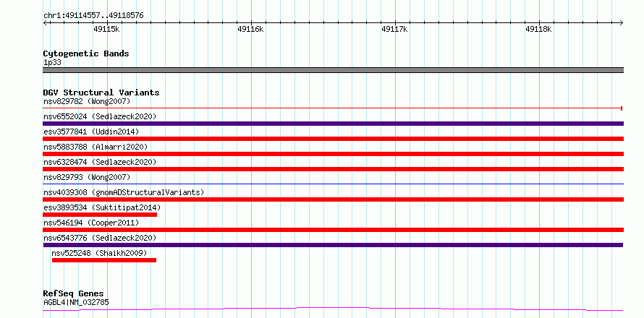Click the red nsv6328474 variant bar

click(333, 169)
